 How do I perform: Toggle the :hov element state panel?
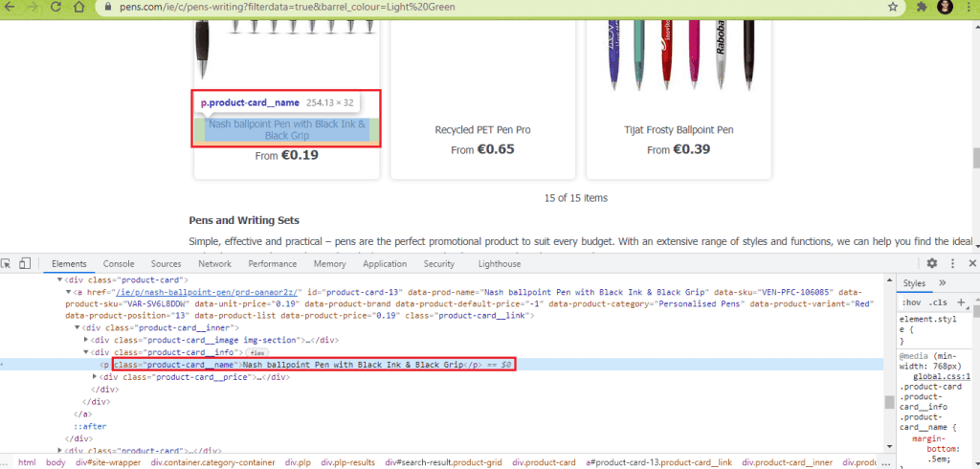click(x=911, y=303)
